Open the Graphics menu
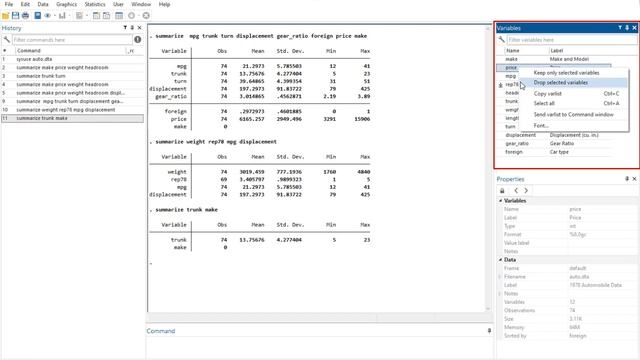Image resolution: width=640 pixels, height=360 pixels. [x=67, y=4]
